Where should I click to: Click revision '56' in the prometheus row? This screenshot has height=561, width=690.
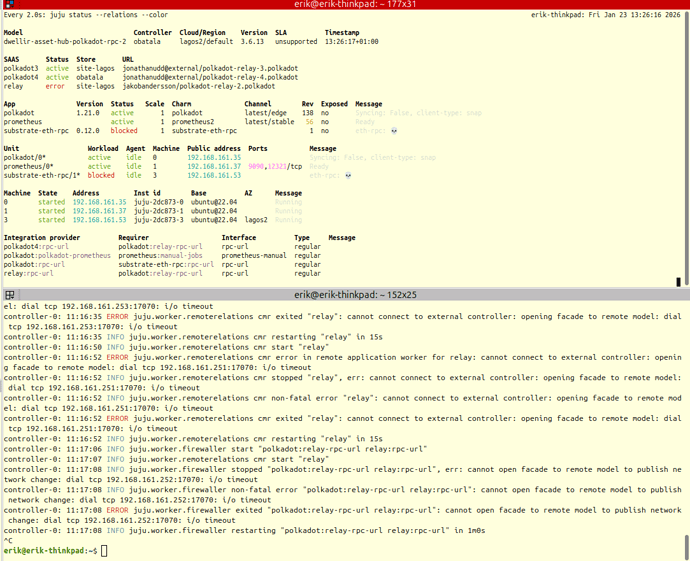pos(310,121)
